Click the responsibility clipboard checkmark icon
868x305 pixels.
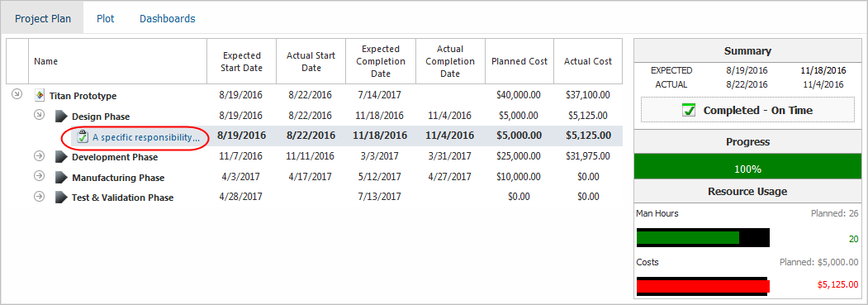pyautogui.click(x=82, y=136)
